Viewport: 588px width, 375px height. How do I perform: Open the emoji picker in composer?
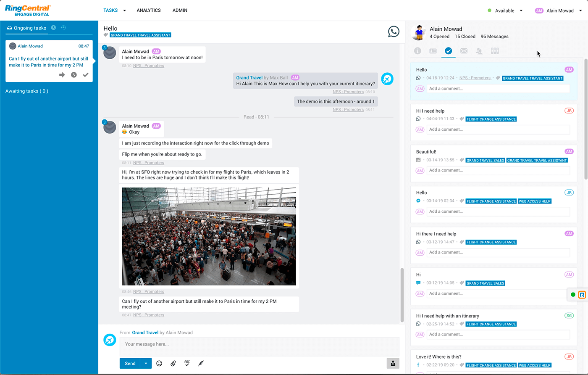[159, 363]
